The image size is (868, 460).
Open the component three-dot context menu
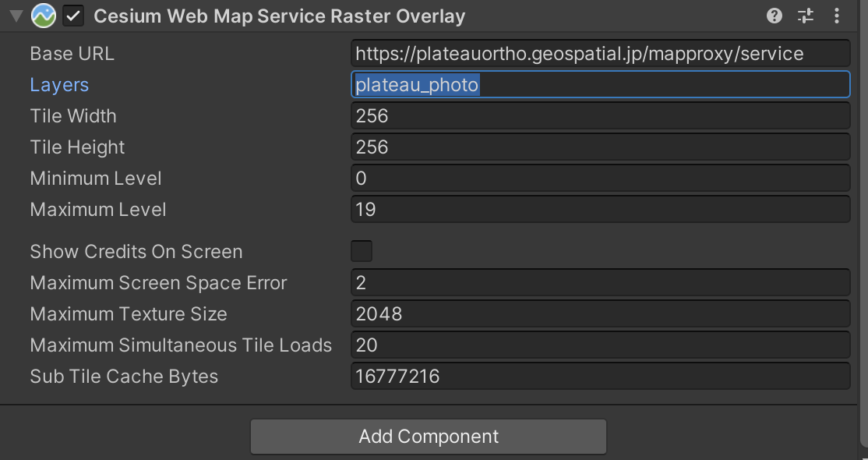tap(837, 16)
